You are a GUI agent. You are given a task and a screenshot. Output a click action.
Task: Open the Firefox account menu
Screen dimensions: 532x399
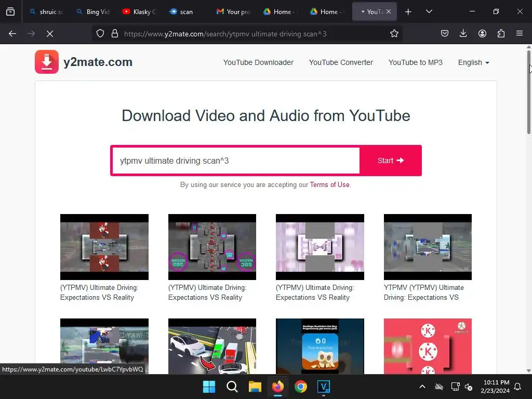click(x=482, y=34)
